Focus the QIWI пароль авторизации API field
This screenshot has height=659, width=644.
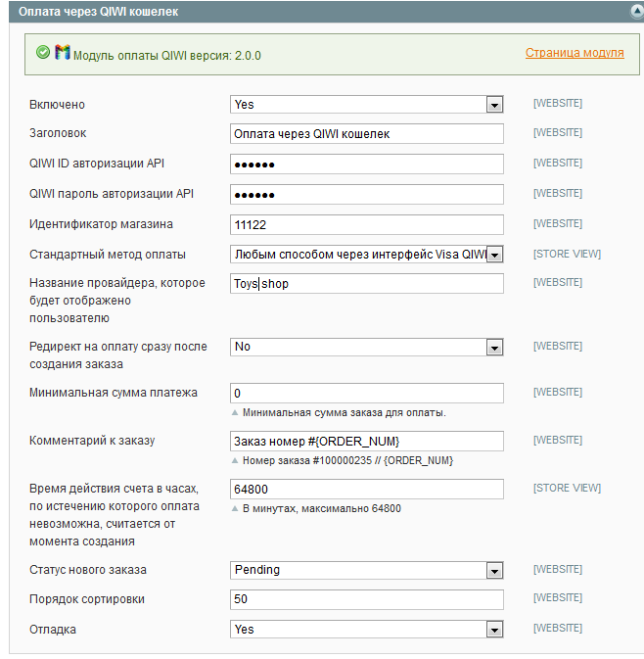pyautogui.click(x=366, y=194)
